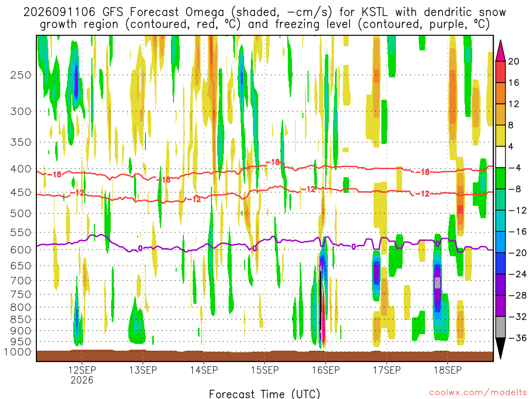532x399 pixels.
Task: Click the purple 0 freezing level label near 15SEP
Action: pyautogui.click(x=254, y=249)
